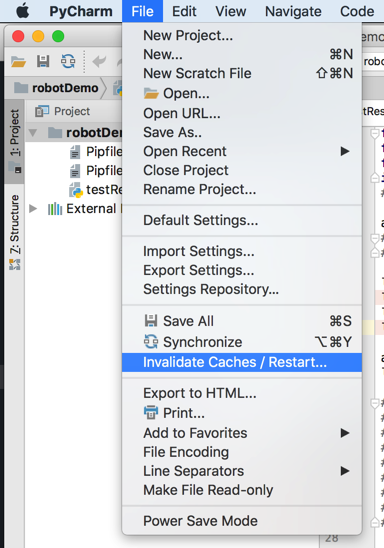
Task: Open the Edit menu
Action: [x=184, y=12]
